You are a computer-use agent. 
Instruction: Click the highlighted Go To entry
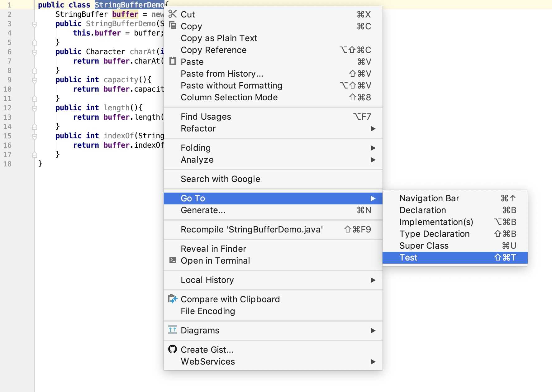tap(273, 198)
